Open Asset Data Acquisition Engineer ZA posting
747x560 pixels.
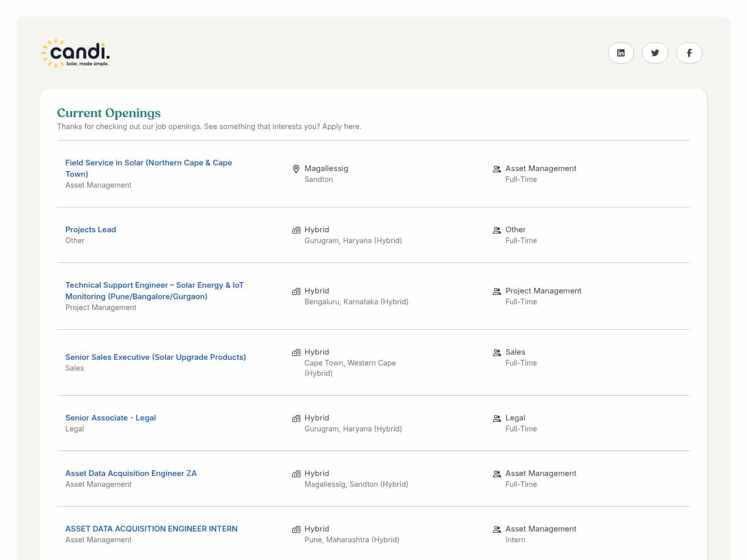131,473
